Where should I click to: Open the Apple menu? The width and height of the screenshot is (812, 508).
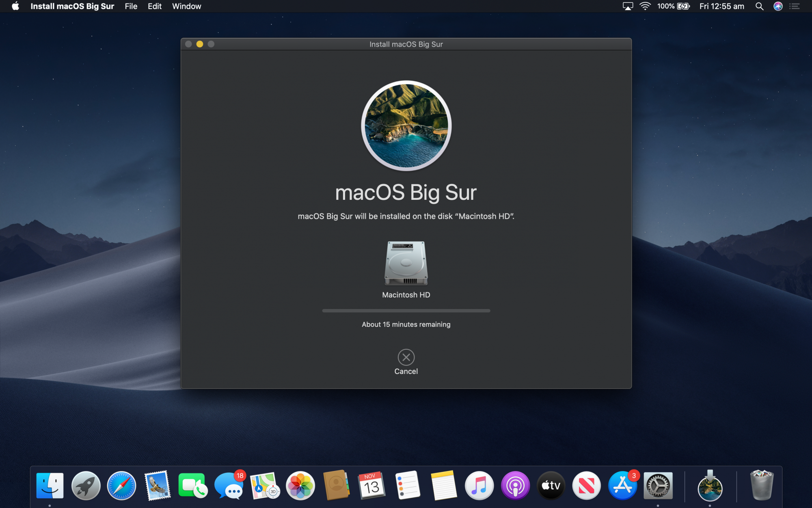pyautogui.click(x=15, y=6)
